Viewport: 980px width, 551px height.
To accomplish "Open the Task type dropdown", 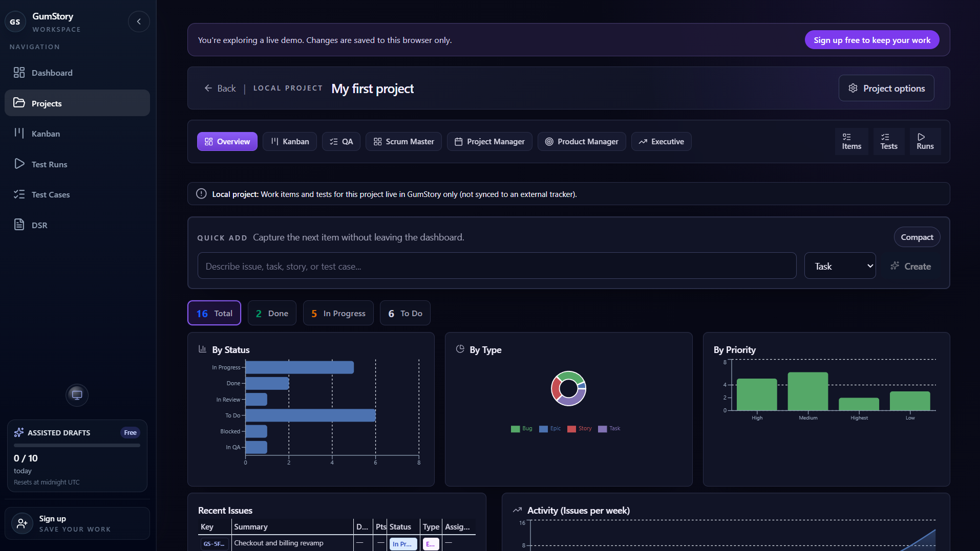I will (x=840, y=266).
